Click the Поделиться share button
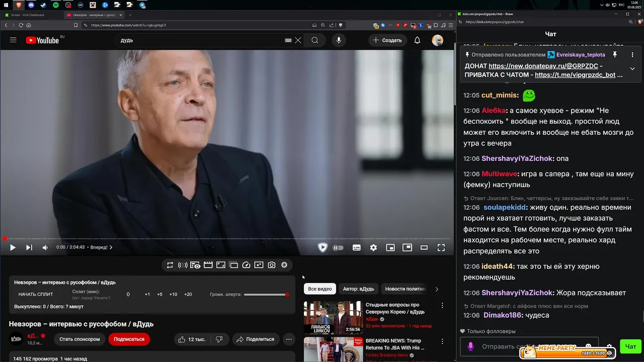This screenshot has width=644, height=362. tap(256, 339)
